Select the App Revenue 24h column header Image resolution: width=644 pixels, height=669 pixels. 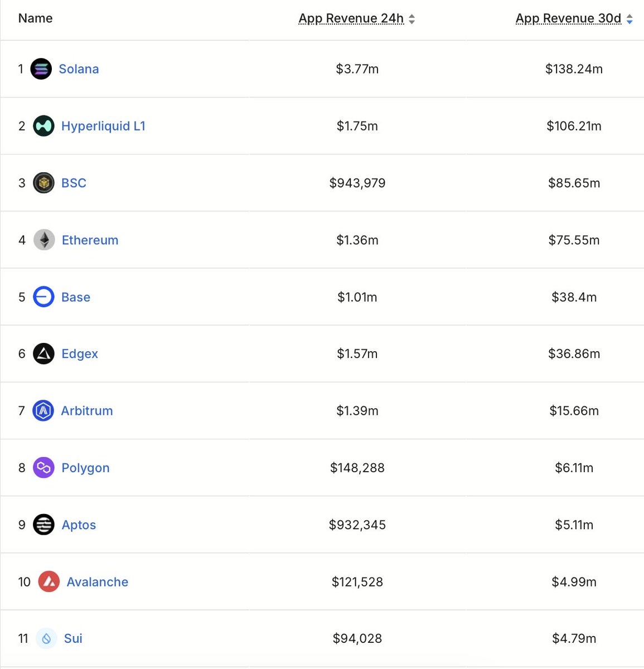pos(351,18)
